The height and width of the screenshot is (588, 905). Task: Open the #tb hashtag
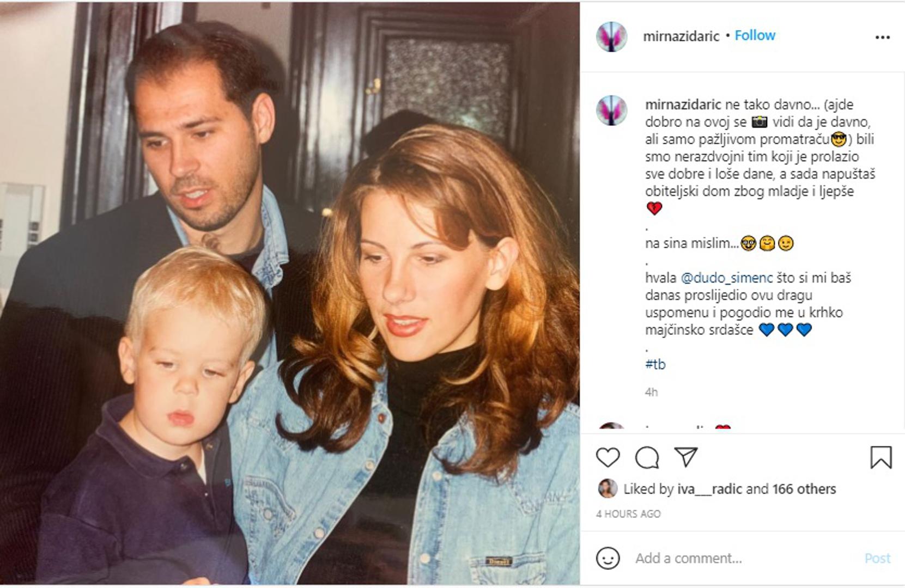[x=655, y=364]
